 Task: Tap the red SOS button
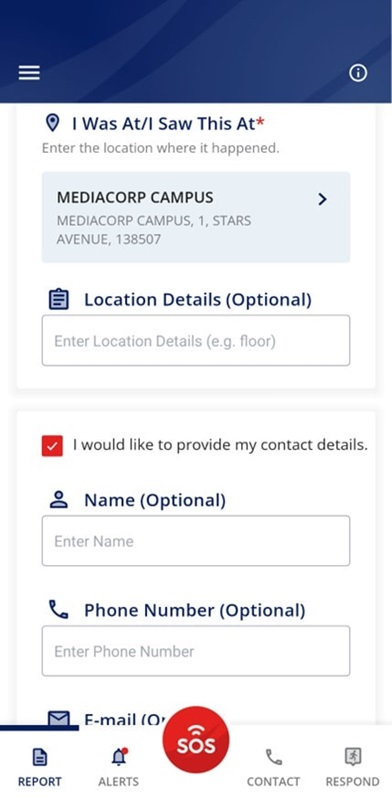(196, 739)
